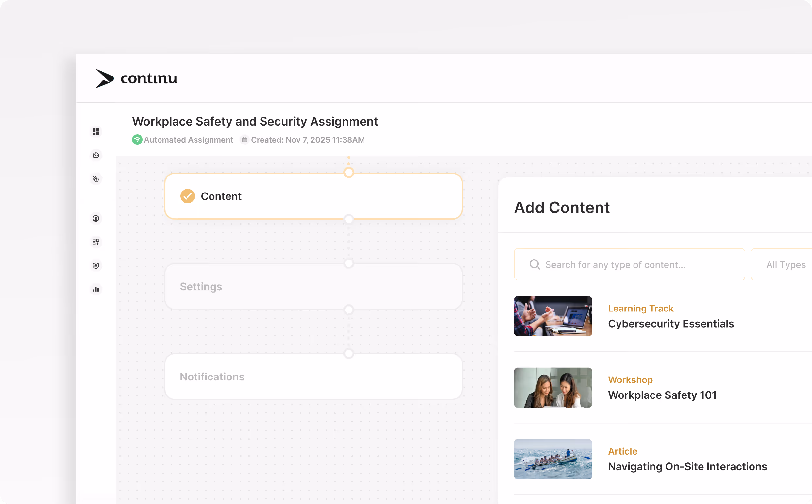
Task: Click the Add Content panel heading
Action: [562, 208]
